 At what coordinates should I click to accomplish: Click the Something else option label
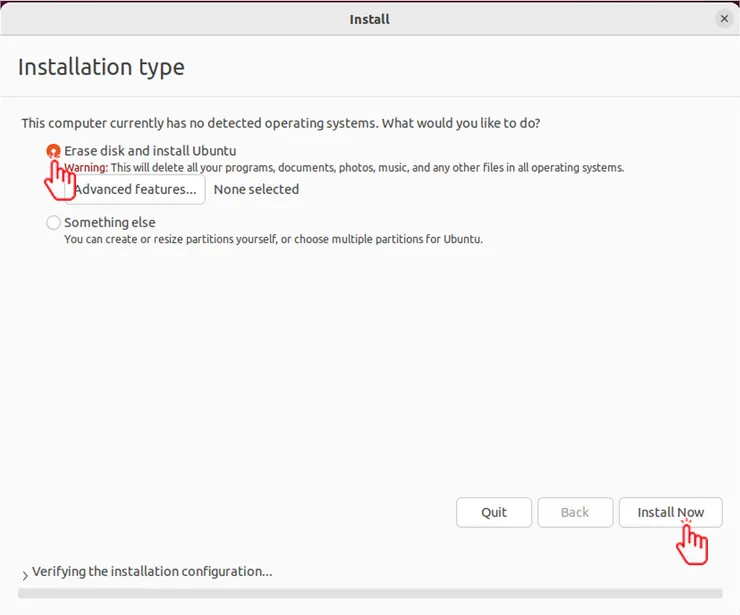click(x=110, y=222)
